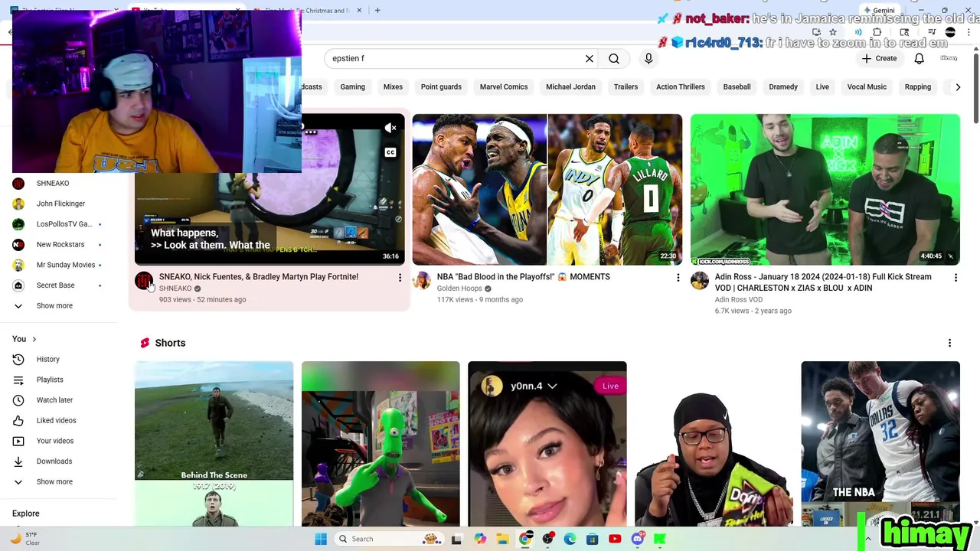
Task: Select the Marvel Comics chip
Action: [504, 87]
